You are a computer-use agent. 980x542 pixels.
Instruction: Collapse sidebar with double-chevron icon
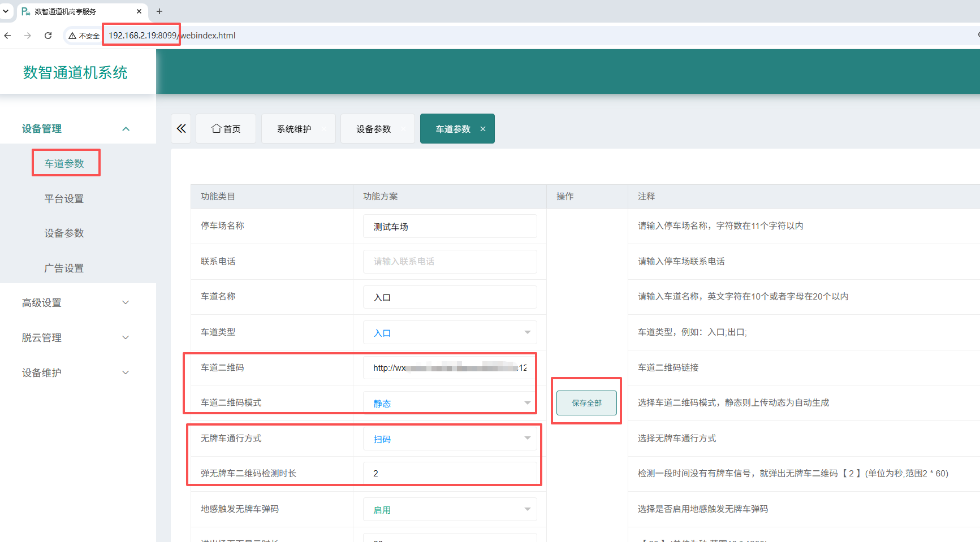181,129
